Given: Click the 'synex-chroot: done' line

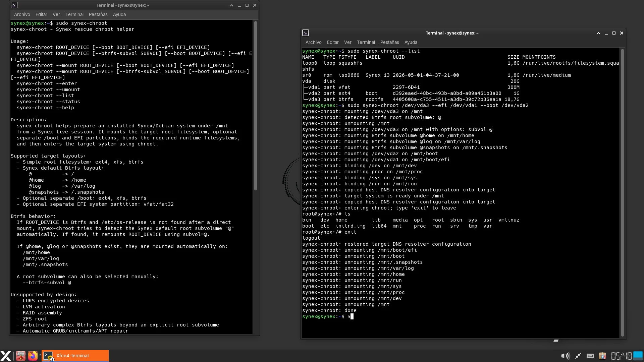Looking at the screenshot, I should [x=329, y=310].
